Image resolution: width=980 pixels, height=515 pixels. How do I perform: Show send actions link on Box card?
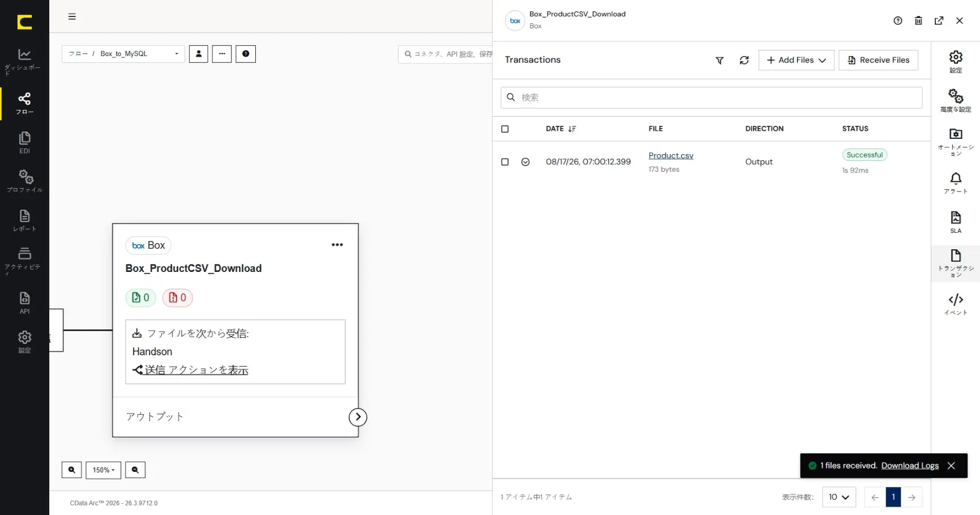(x=191, y=370)
